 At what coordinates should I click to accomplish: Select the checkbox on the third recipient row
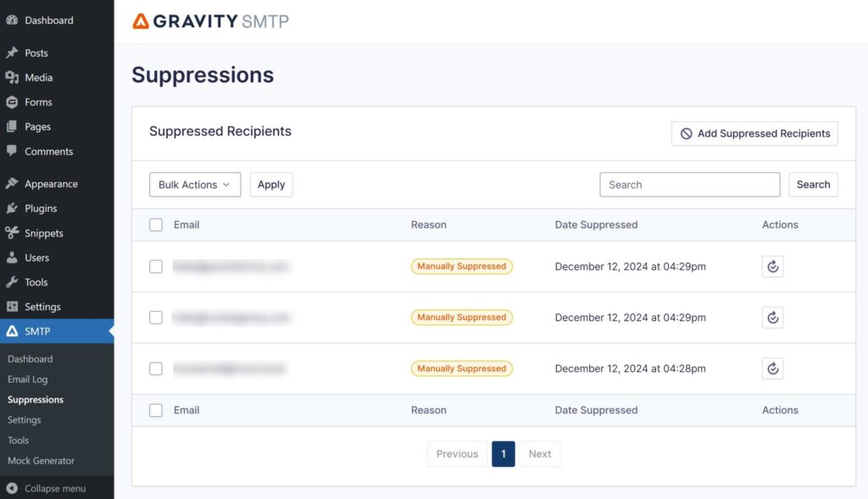[156, 369]
